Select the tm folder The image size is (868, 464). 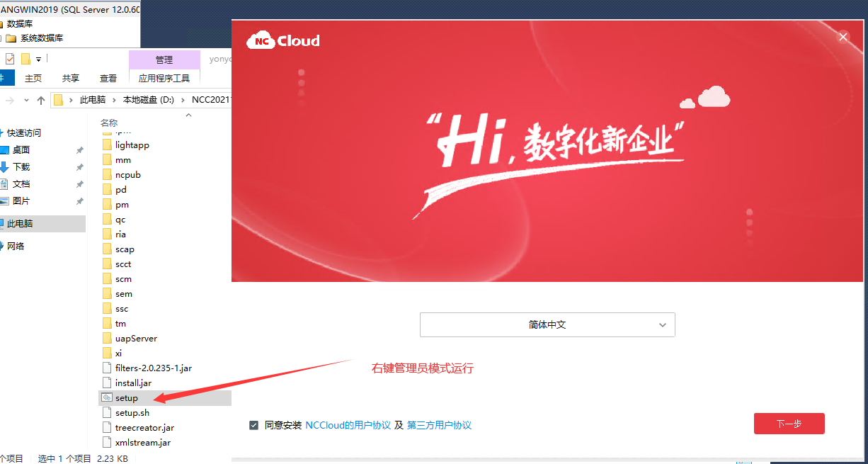pyautogui.click(x=120, y=324)
